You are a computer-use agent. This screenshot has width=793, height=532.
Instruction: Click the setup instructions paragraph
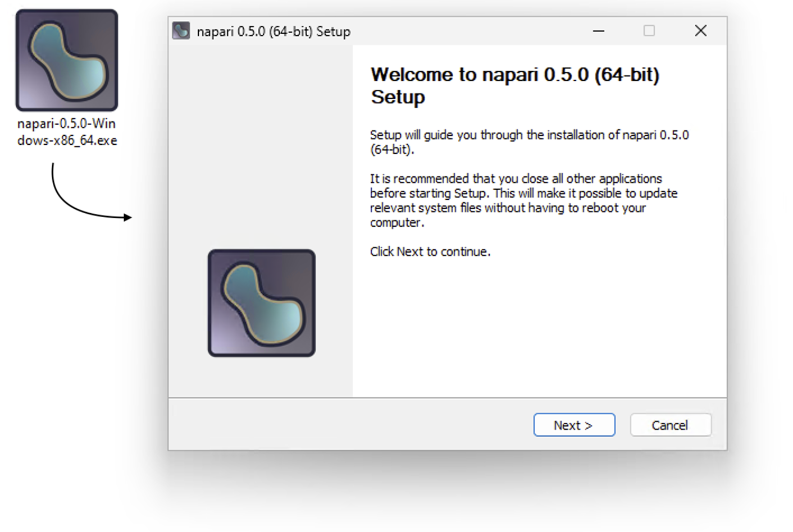coord(523,200)
